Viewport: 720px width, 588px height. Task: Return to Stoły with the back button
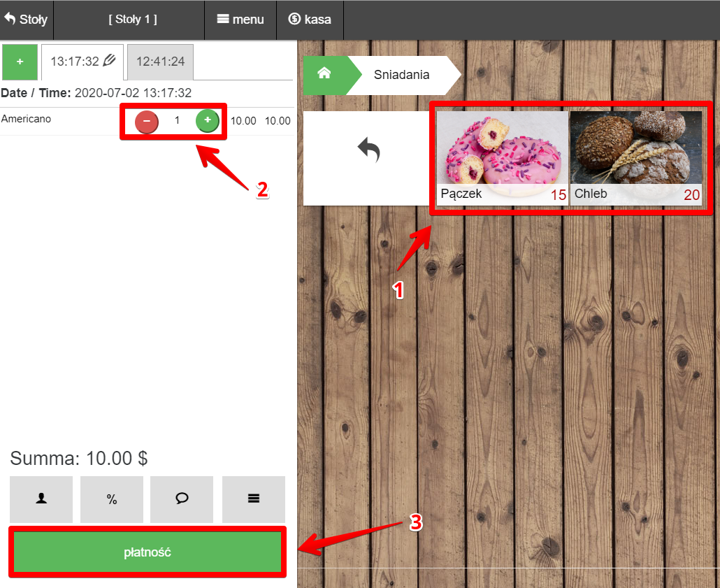(x=26, y=20)
